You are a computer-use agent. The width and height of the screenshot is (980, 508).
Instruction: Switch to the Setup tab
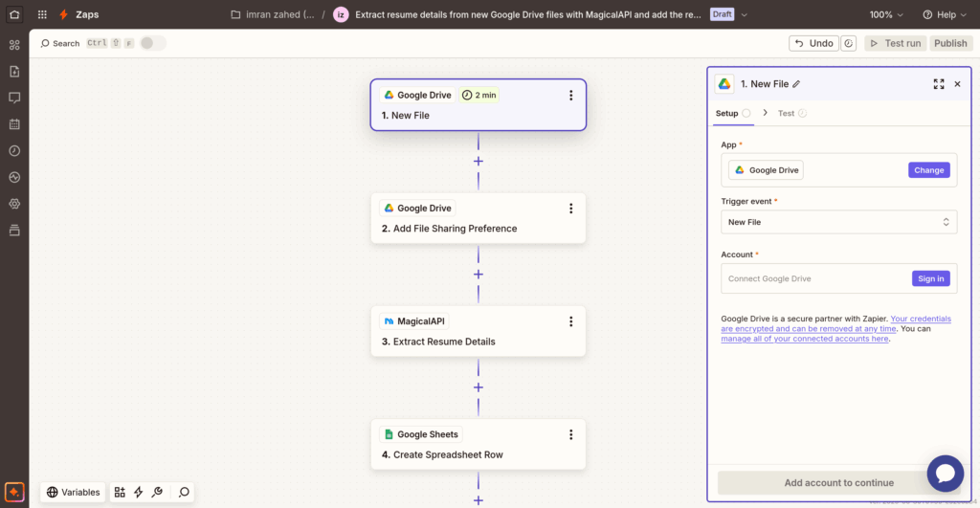[x=732, y=113]
